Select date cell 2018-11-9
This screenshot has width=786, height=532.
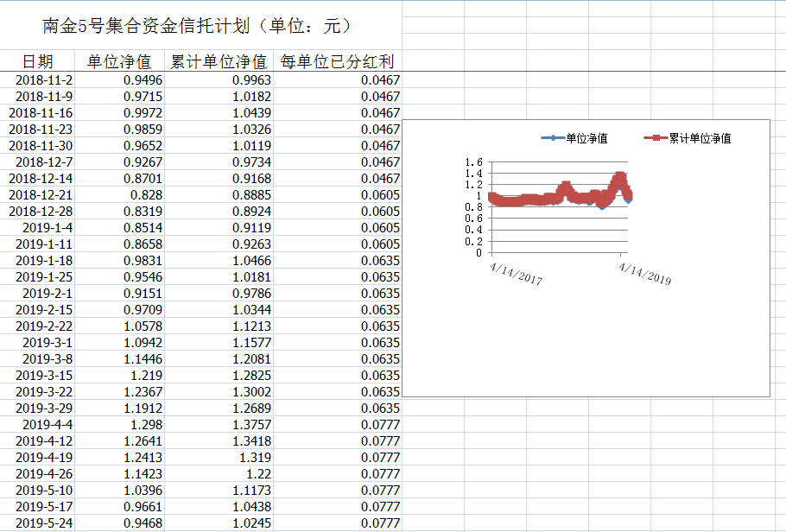pos(38,96)
